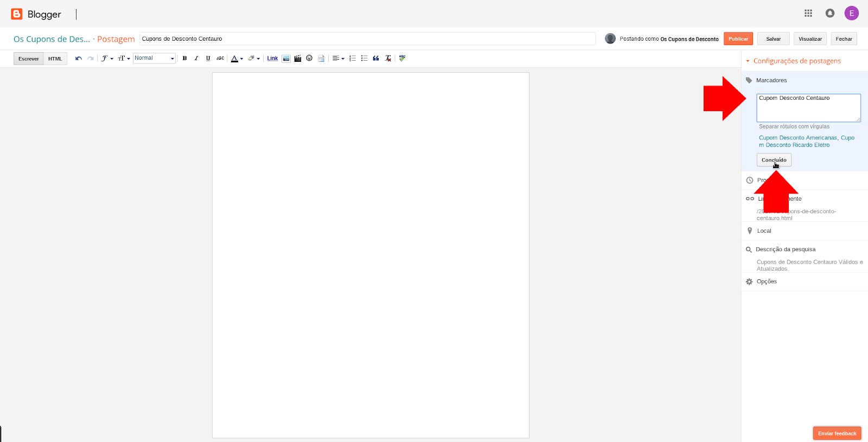The image size is (868, 442).
Task: Open the Google apps grid
Action: click(808, 13)
